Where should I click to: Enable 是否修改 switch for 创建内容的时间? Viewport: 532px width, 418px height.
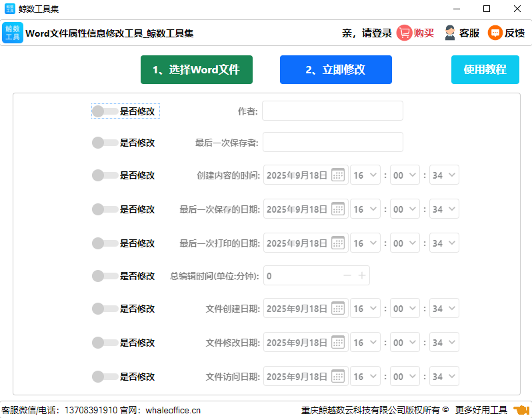[105, 175]
